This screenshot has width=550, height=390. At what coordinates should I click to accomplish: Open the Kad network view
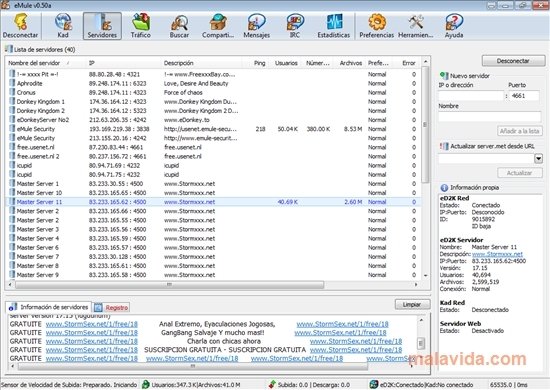coord(63,26)
